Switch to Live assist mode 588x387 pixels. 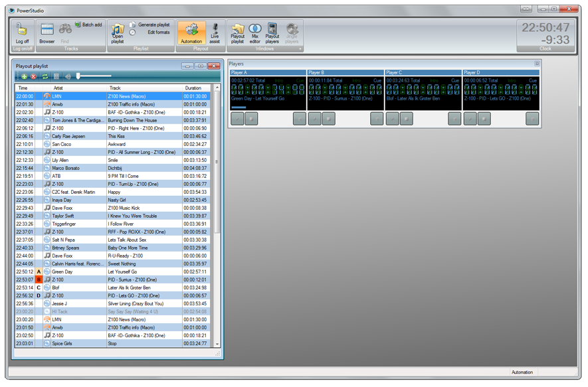click(215, 32)
